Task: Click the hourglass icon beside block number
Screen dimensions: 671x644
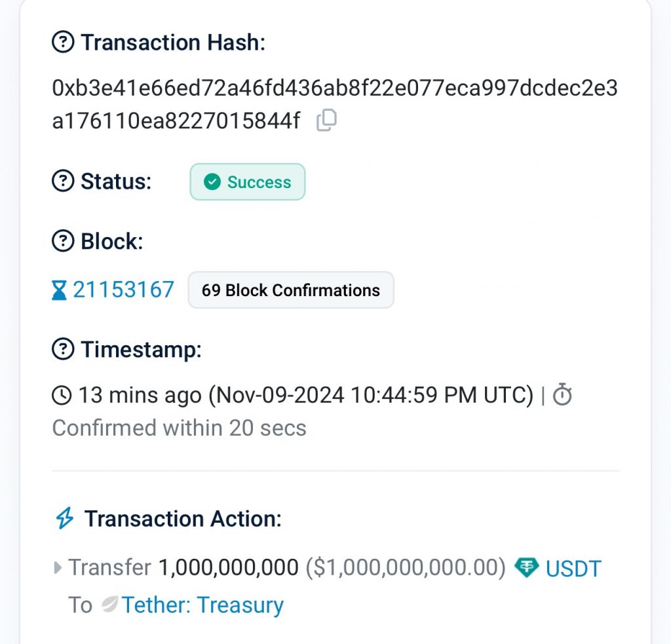Action: click(x=60, y=290)
